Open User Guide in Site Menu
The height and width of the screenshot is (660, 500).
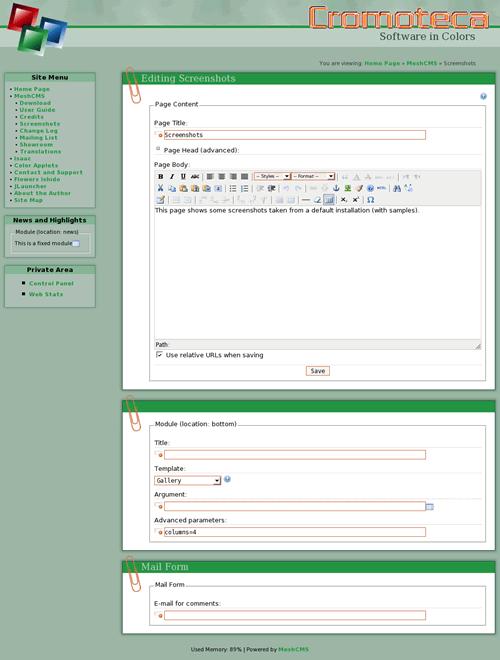click(x=37, y=110)
